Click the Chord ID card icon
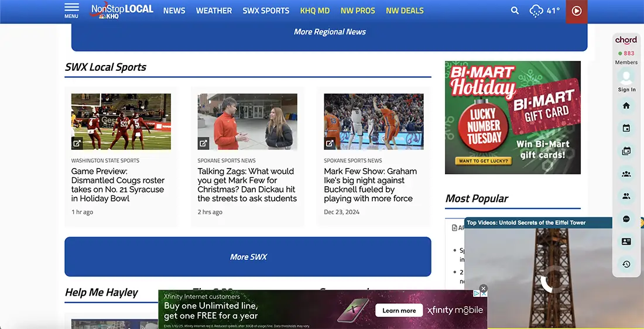The width and height of the screenshot is (644, 329). click(x=626, y=242)
